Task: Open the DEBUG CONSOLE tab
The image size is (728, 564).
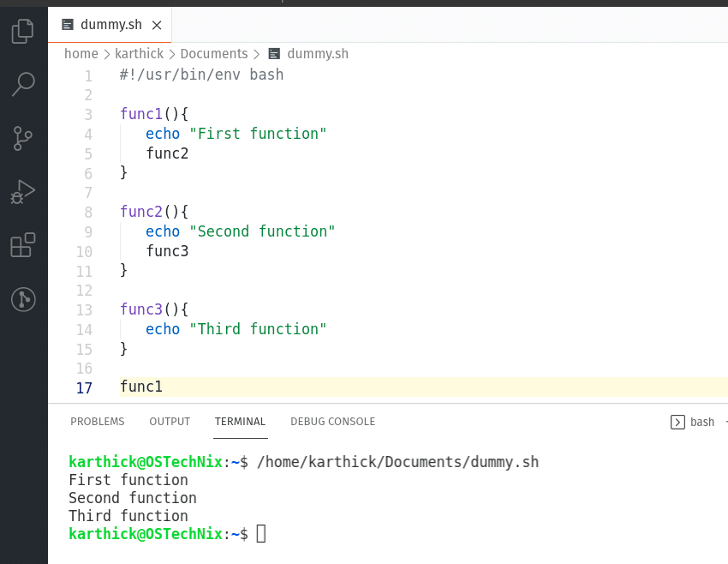Action: (x=332, y=421)
